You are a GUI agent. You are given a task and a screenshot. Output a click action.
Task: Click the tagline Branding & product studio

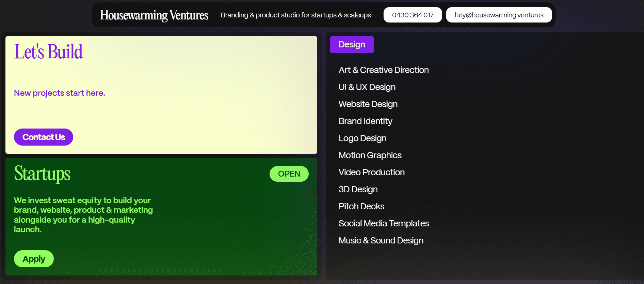296,15
